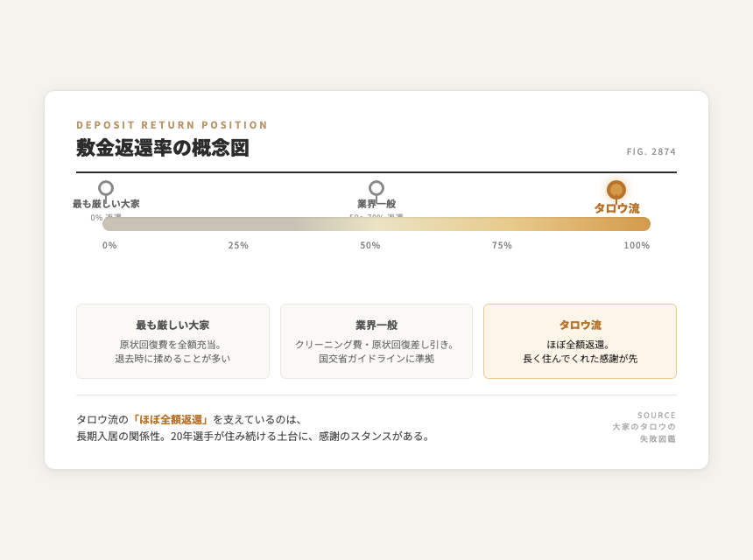Click the text ほぼ全額返還。 in the card

578,345
